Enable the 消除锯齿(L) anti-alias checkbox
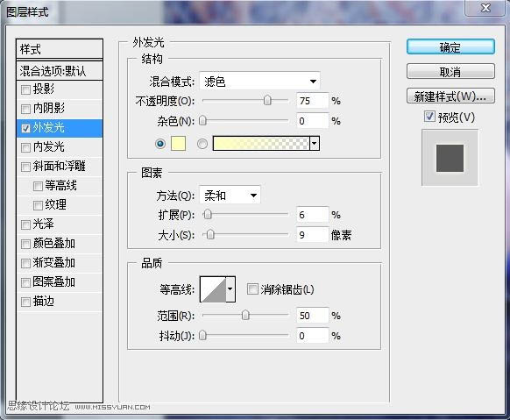 252,288
